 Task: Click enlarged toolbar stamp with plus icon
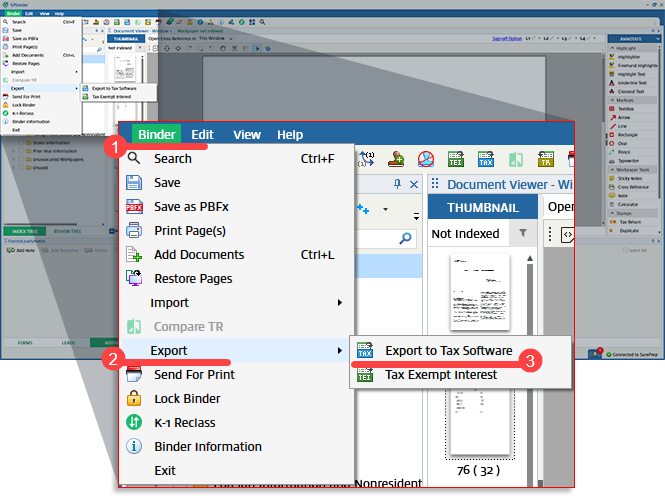(396, 159)
